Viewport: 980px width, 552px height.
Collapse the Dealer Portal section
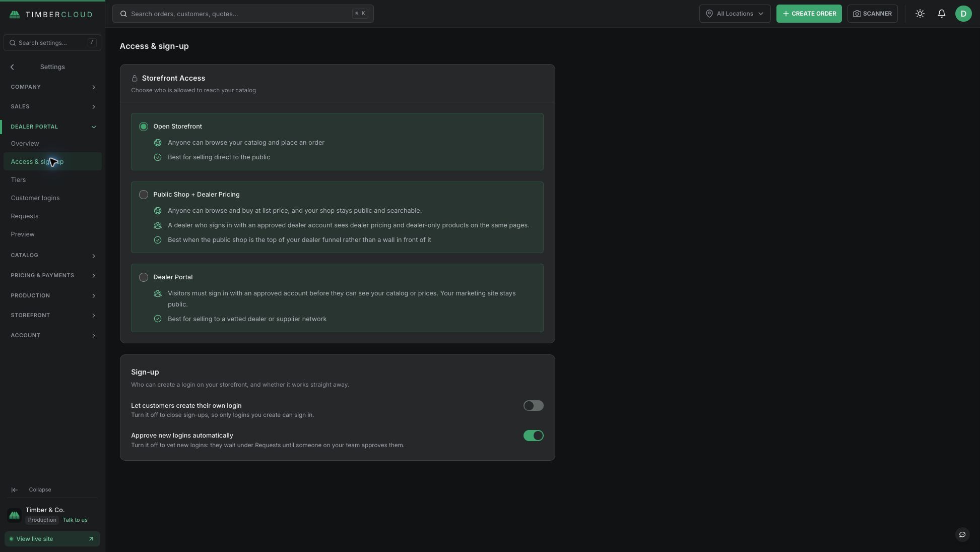pyautogui.click(x=52, y=127)
